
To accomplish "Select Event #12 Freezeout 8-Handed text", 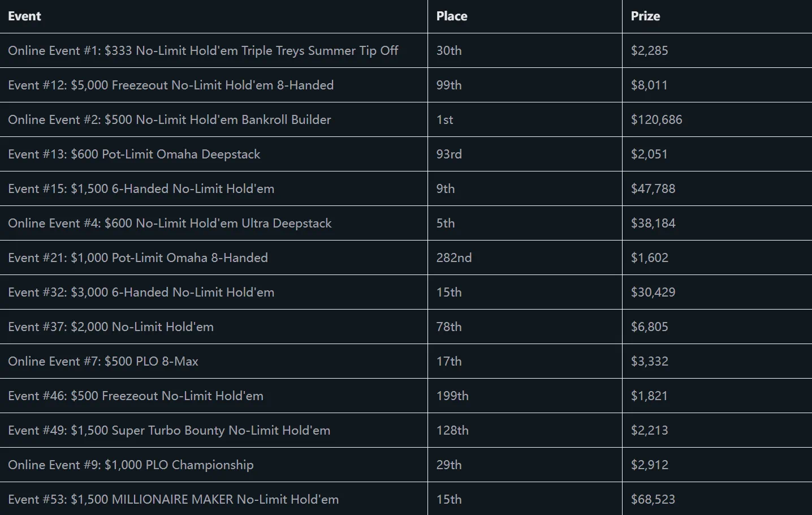I will pyautogui.click(x=171, y=85).
